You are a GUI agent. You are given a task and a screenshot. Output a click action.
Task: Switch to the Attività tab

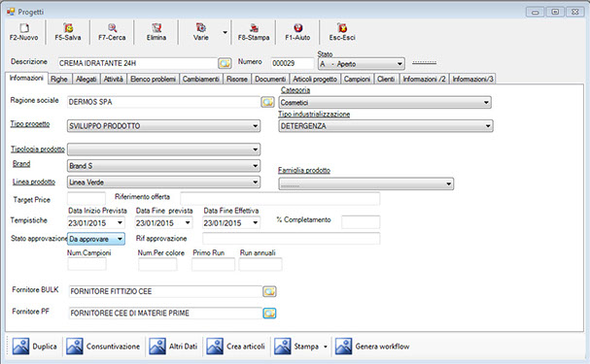[114, 79]
